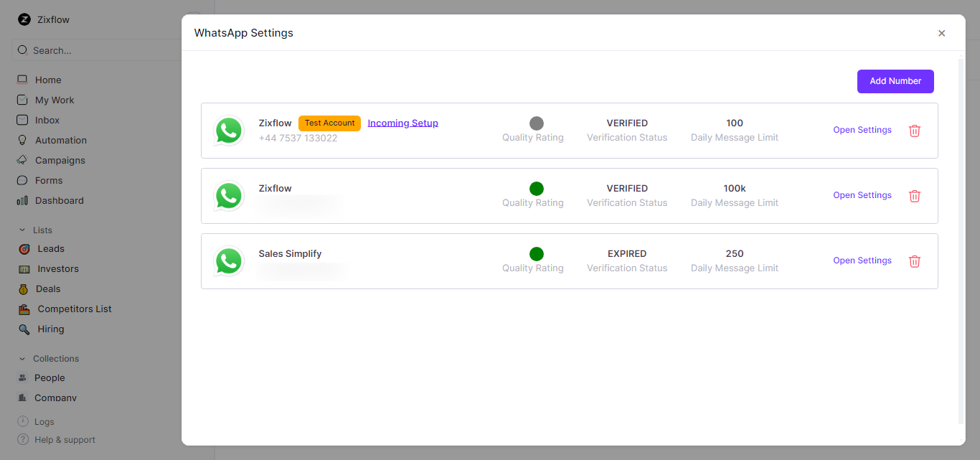The height and width of the screenshot is (460, 980).
Task: Click the Inbox sidebar icon
Action: coord(24,120)
